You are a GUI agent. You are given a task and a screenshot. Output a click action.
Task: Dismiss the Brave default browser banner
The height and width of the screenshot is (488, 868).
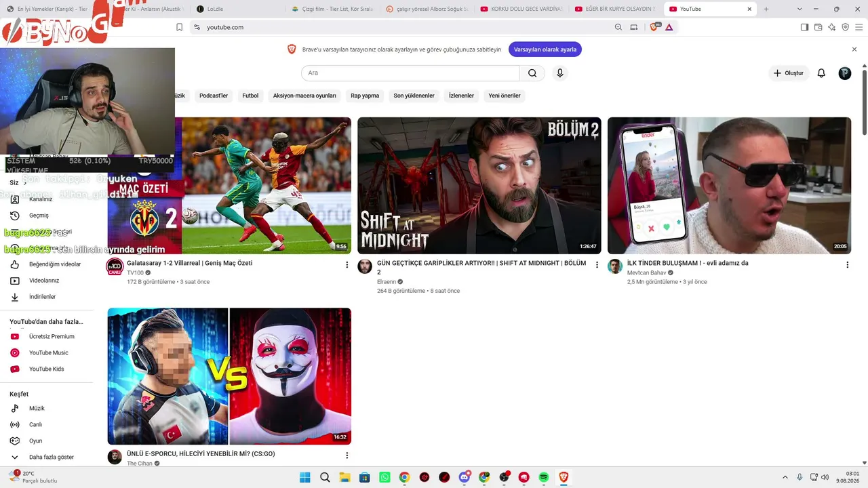(x=854, y=49)
